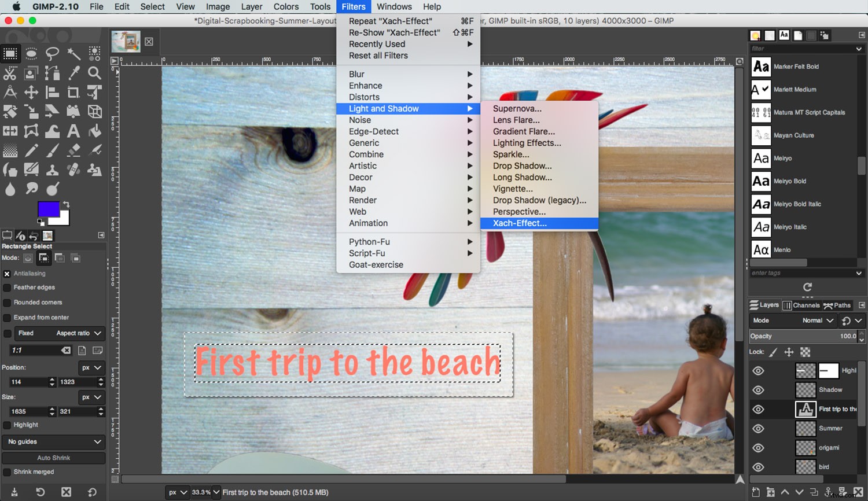The height and width of the screenshot is (501, 868).
Task: Enable the Feather edges option
Action: pyautogui.click(x=7, y=287)
